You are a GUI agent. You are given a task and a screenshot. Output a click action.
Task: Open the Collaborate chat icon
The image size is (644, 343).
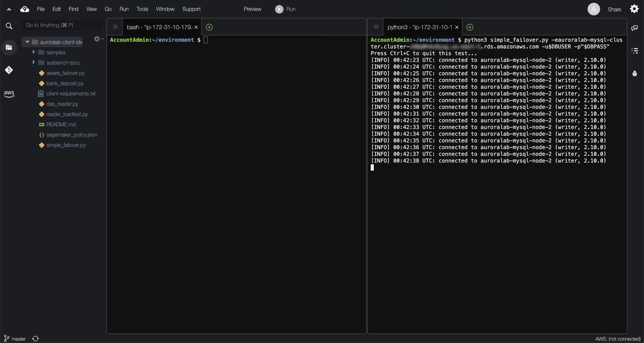tap(634, 28)
